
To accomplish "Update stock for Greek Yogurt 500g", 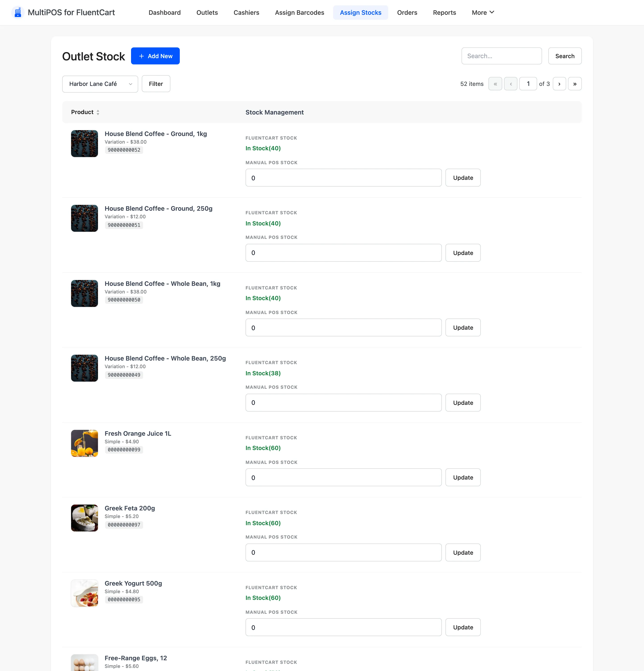I will pos(463,627).
